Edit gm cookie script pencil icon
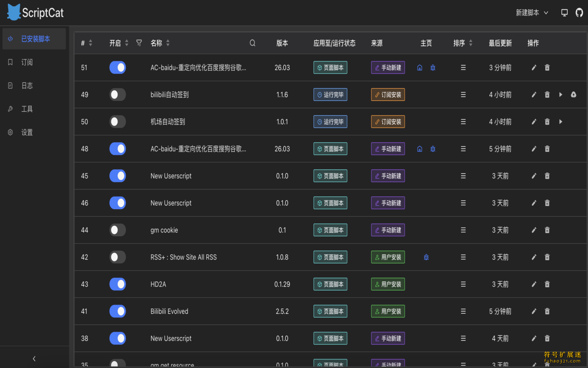Viewport: 588px width, 368px height. click(x=534, y=230)
